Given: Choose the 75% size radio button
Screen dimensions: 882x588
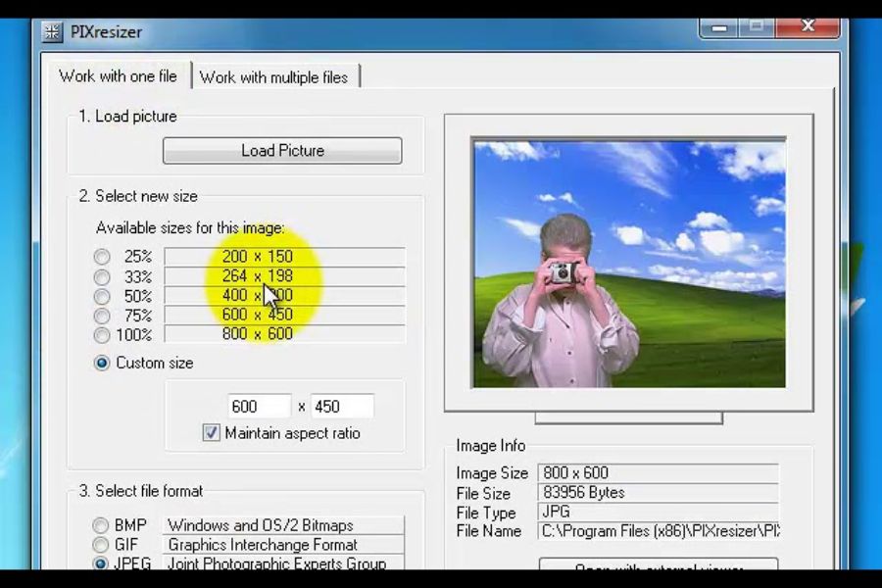Looking at the screenshot, I should 102,316.
